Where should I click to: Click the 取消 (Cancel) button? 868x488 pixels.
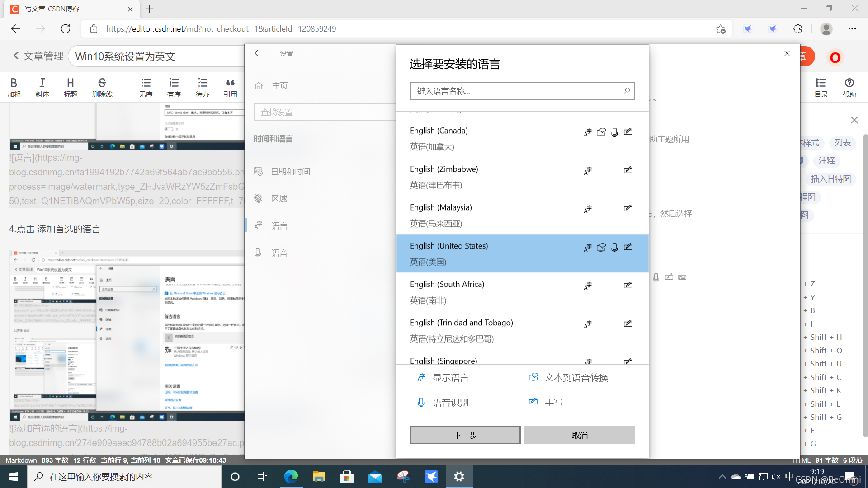pos(580,435)
